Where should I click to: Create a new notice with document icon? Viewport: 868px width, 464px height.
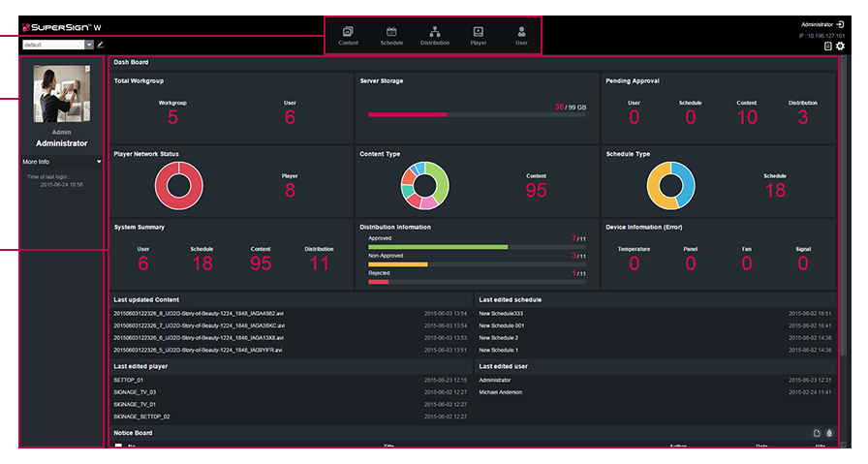pos(817,433)
